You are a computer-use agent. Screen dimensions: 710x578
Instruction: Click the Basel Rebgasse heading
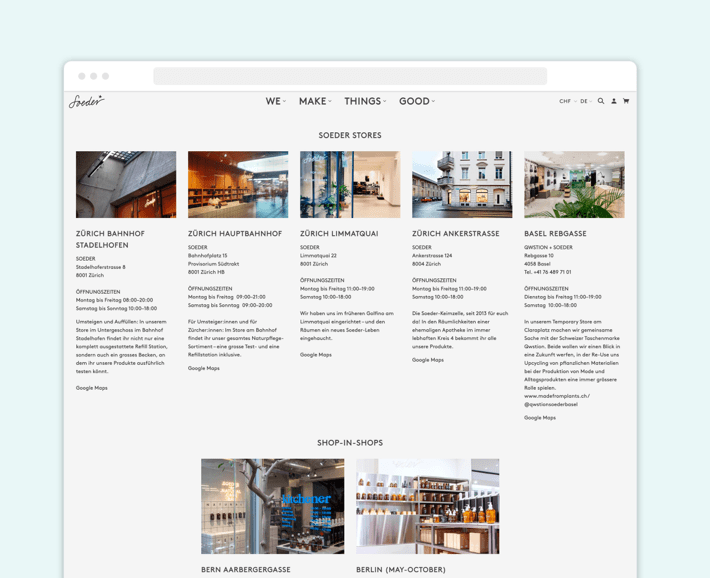pyautogui.click(x=555, y=233)
